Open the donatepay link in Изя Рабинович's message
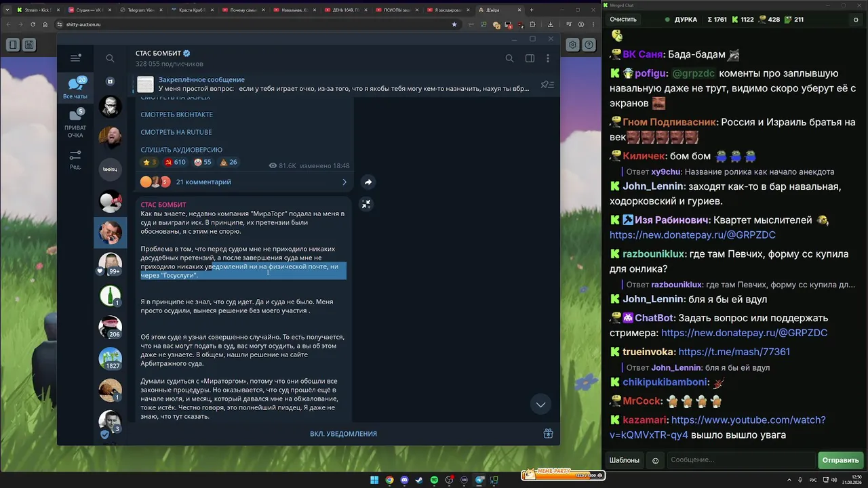This screenshot has width=868, height=488. click(x=692, y=235)
